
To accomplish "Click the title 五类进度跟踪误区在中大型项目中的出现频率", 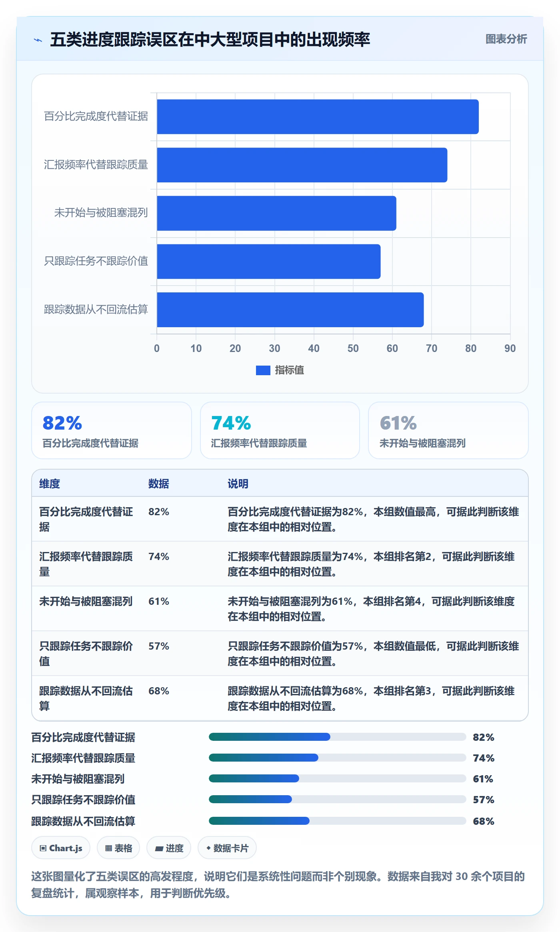I will click(210, 40).
